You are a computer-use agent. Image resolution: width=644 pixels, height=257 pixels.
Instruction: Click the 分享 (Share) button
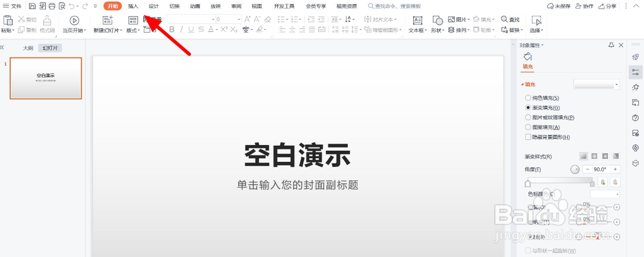608,6
